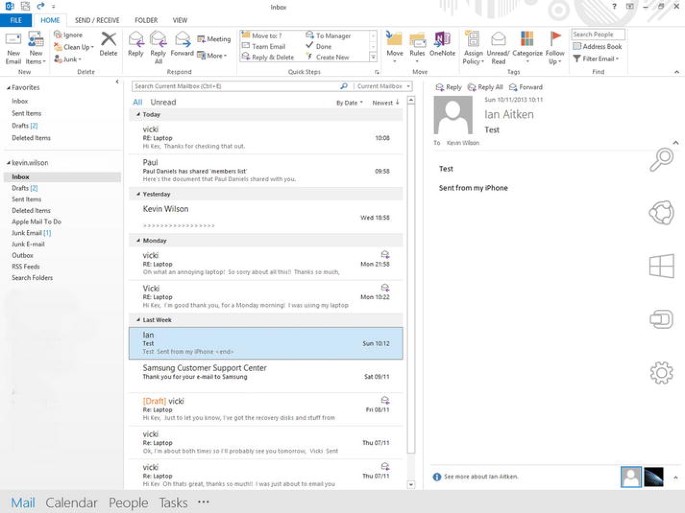685x513 pixels.
Task: Send the message to OneNote
Action: pos(442,39)
